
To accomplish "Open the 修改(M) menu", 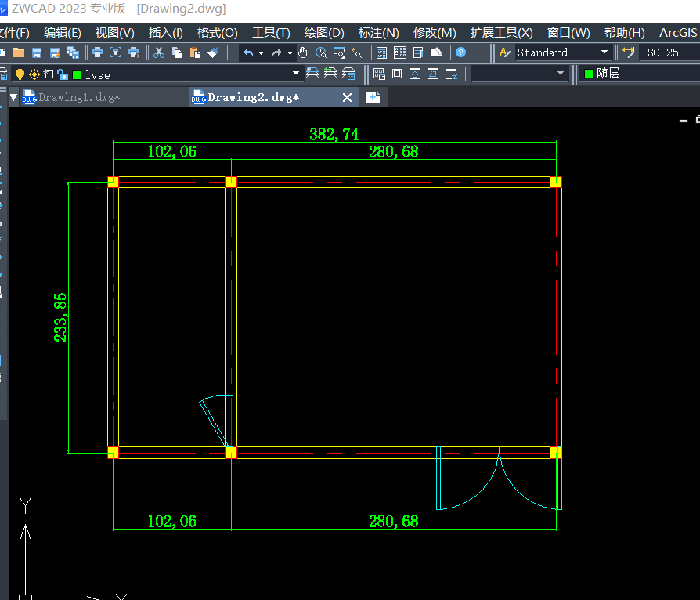I will 435,33.
